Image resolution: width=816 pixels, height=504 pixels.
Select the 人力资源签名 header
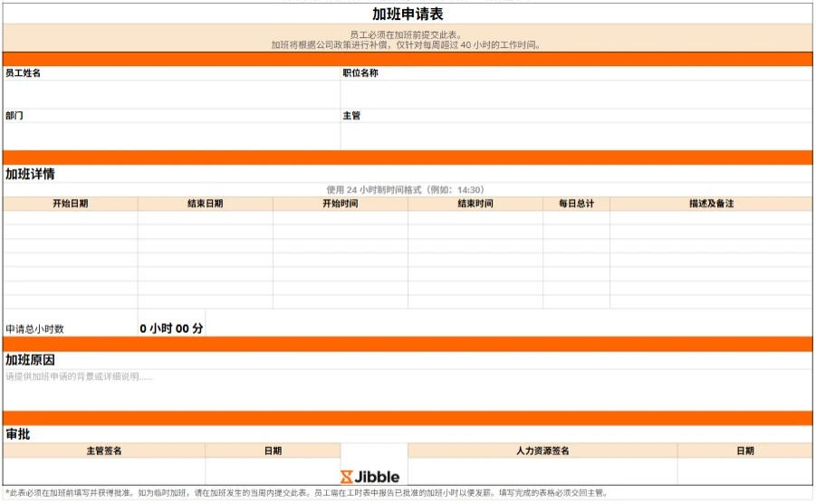coord(542,451)
